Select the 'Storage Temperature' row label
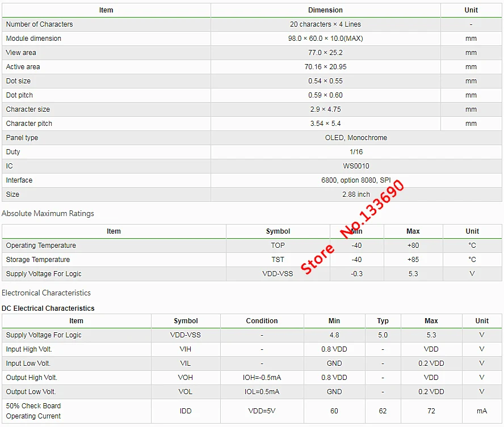Screen dimensions: 504x427 37,259
